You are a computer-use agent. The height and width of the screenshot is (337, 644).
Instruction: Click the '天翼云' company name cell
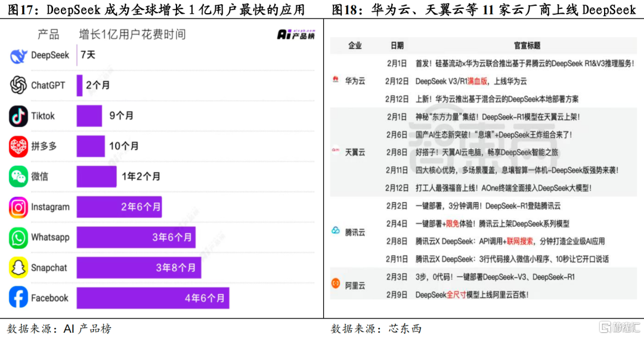[355, 153]
